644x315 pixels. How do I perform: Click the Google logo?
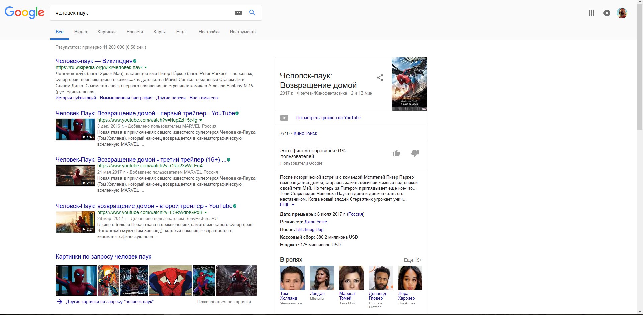pyautogui.click(x=24, y=13)
